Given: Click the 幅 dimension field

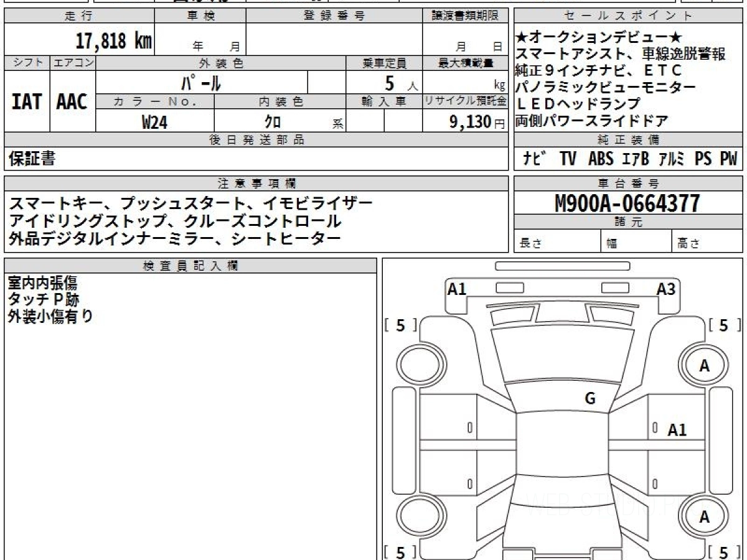Looking at the screenshot, I should 636,241.
